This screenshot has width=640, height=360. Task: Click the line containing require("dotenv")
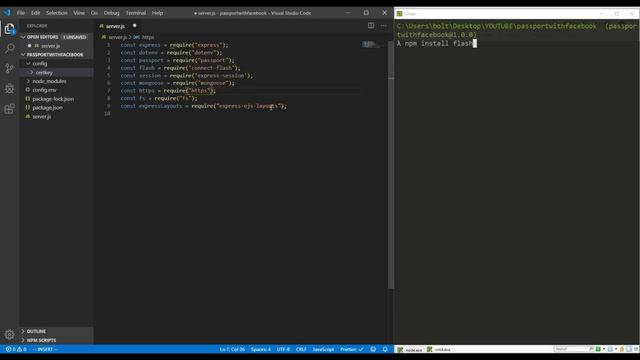tap(171, 53)
